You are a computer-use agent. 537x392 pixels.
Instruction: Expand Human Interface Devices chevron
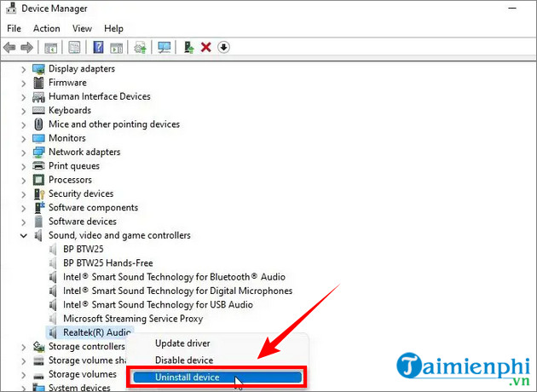pyautogui.click(x=23, y=97)
